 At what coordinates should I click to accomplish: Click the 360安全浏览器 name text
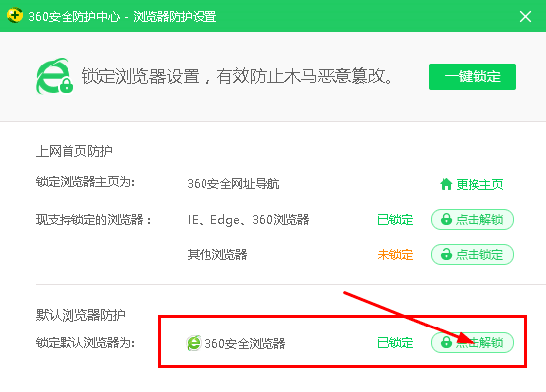point(245,343)
